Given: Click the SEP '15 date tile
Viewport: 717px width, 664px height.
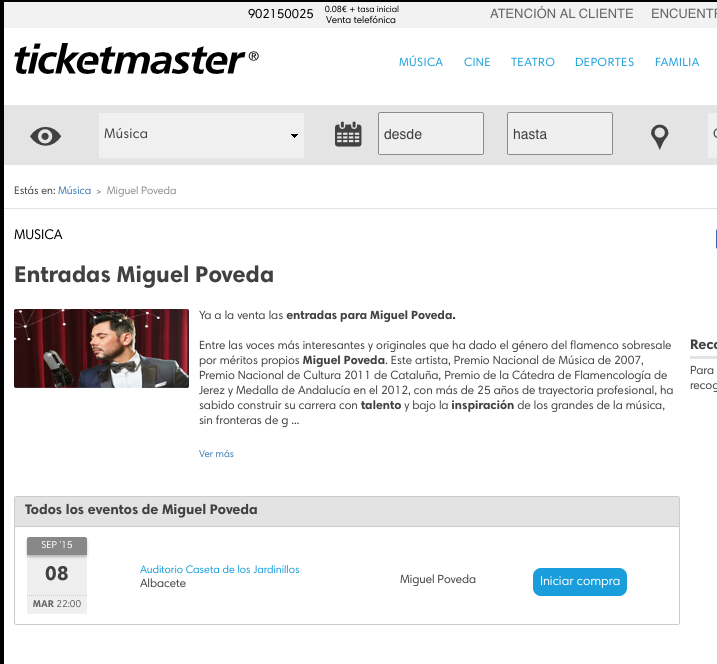Looking at the screenshot, I should (57, 575).
